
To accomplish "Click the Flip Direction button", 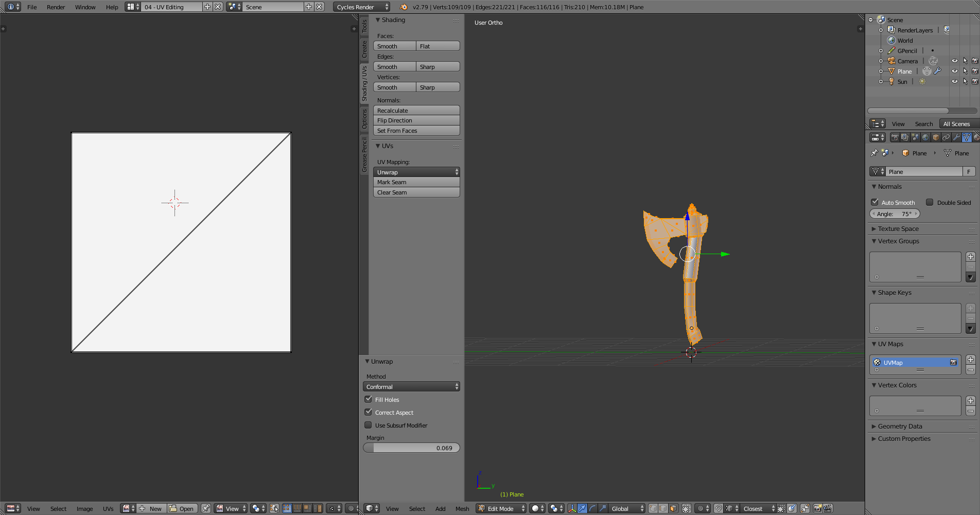I will [416, 120].
